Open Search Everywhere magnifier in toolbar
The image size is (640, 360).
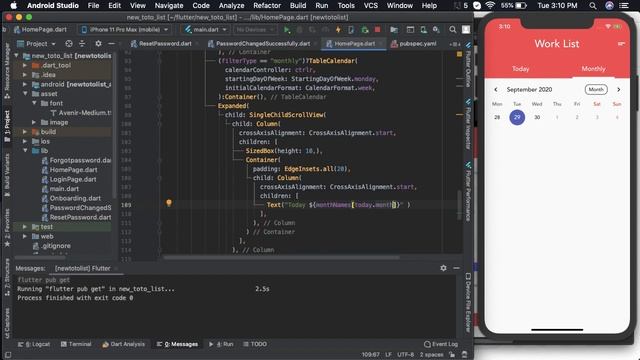click(453, 30)
